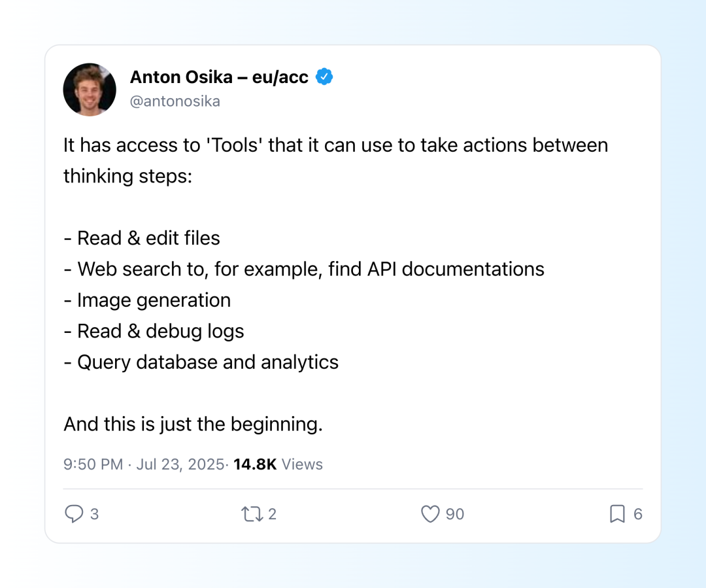The width and height of the screenshot is (706, 588).
Task: Bookmark the tweet using the bookmark icon
Action: tap(617, 514)
